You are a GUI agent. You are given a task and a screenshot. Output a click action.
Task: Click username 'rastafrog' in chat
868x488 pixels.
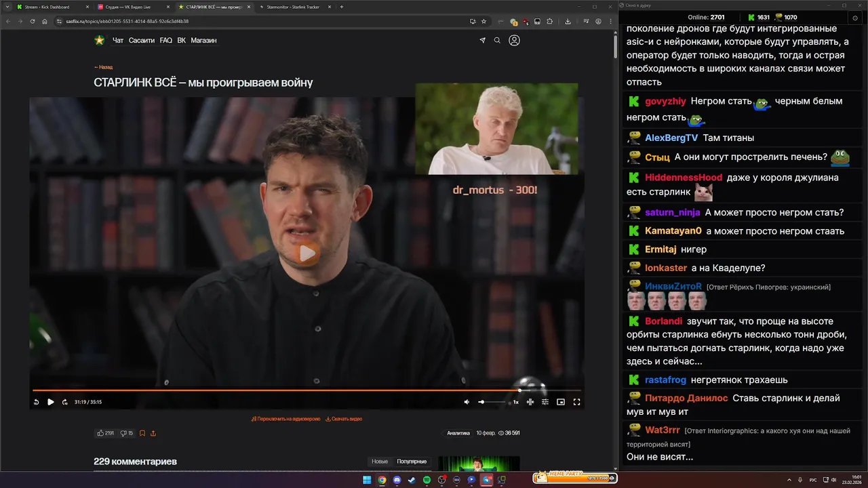pyautogui.click(x=665, y=380)
